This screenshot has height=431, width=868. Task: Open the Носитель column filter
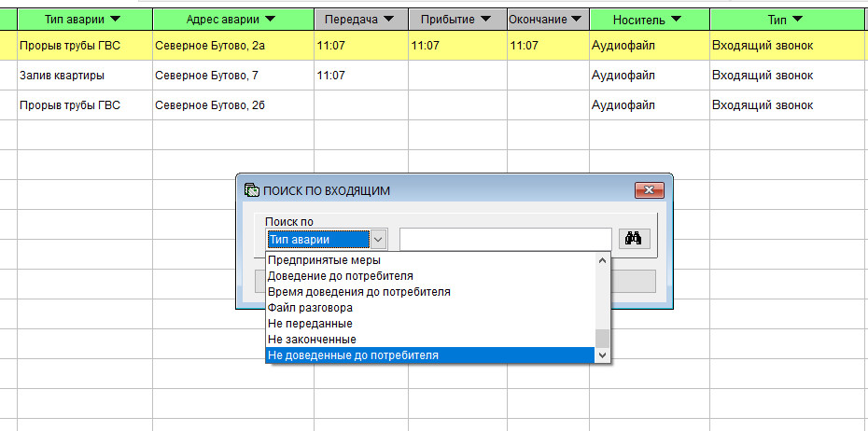[x=676, y=20]
